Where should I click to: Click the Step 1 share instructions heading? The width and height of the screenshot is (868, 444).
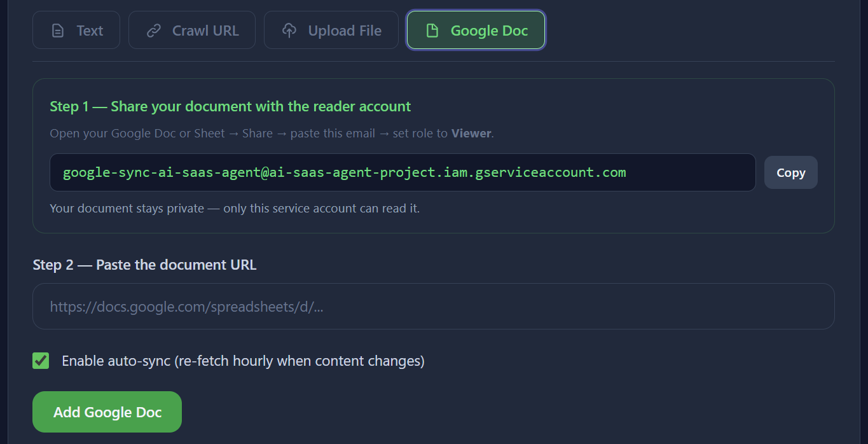(x=230, y=106)
